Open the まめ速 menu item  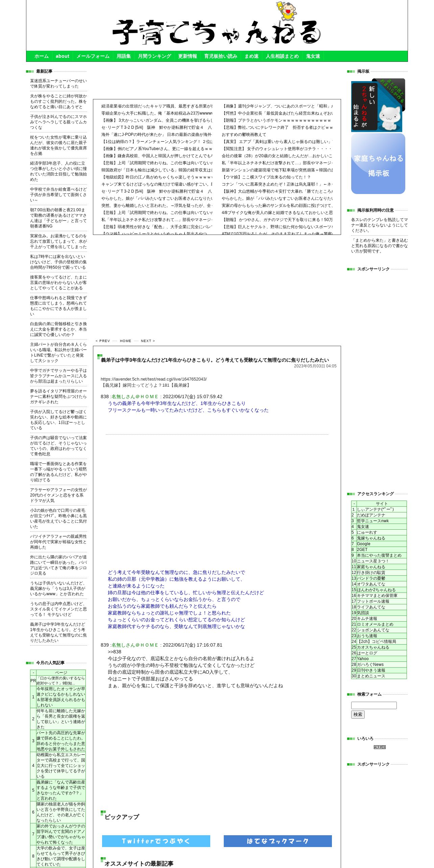coord(251,56)
